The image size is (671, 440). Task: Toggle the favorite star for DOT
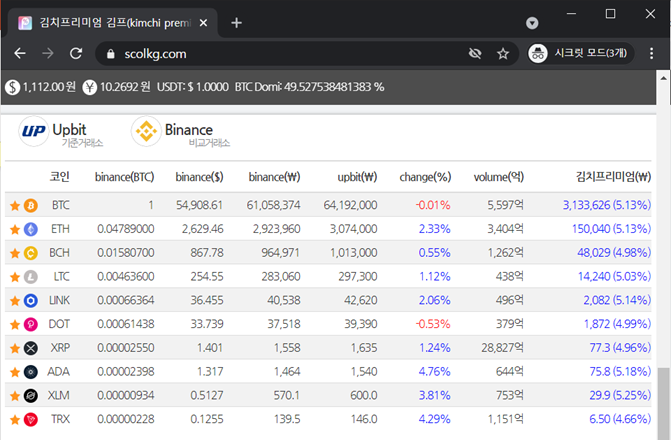(x=15, y=325)
